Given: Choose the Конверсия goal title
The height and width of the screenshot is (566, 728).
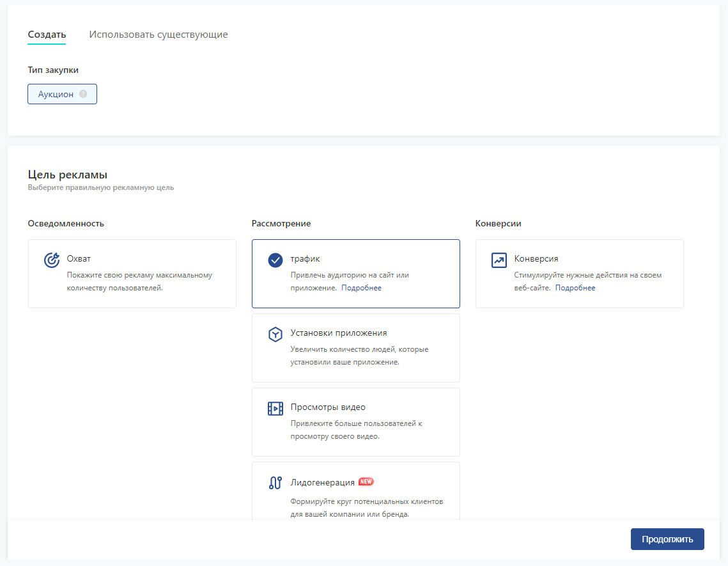Looking at the screenshot, I should coord(536,259).
